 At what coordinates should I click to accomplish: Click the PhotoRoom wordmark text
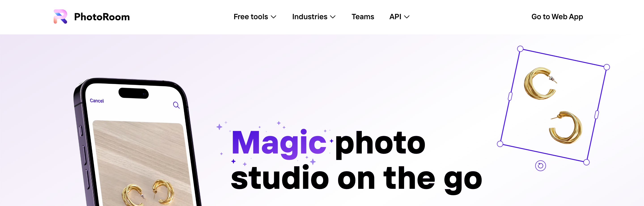102,17
